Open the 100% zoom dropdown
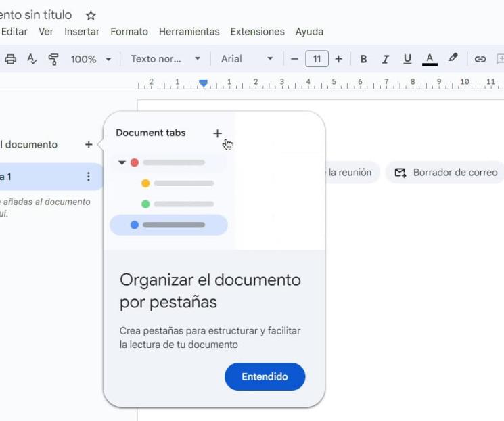 coord(91,59)
